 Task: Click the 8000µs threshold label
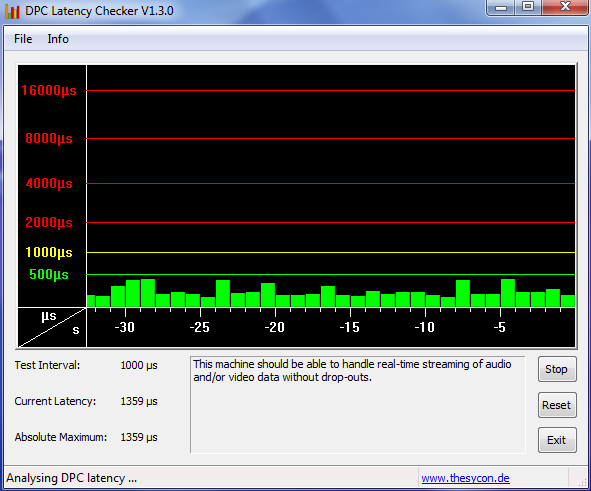point(49,138)
